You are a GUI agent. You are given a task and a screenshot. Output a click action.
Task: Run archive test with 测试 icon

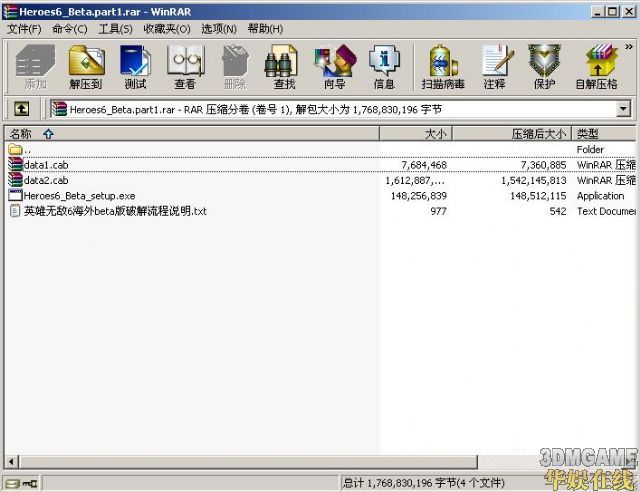[x=136, y=67]
